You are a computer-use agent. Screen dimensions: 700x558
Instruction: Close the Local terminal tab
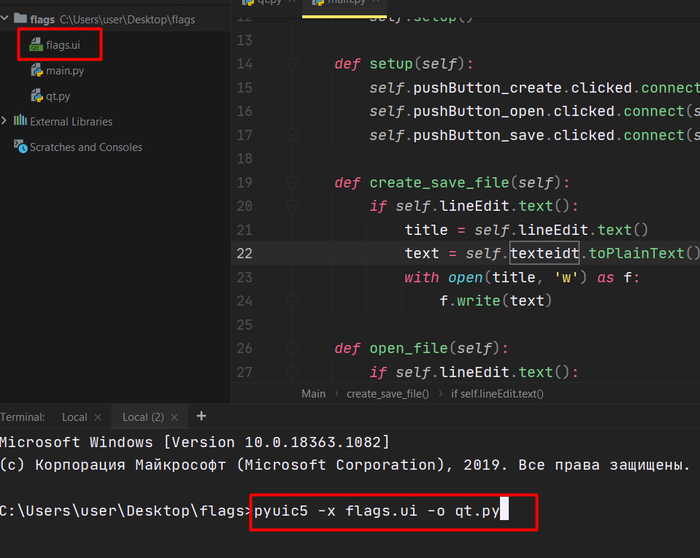click(99, 417)
